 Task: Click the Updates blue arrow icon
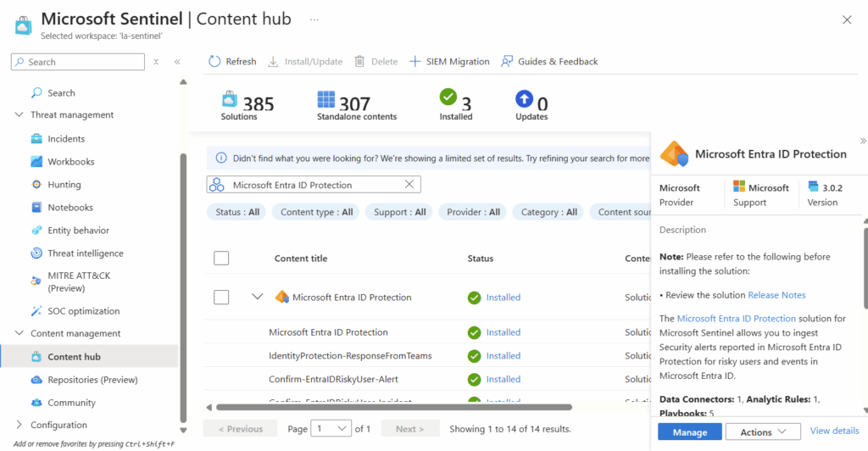tap(524, 99)
